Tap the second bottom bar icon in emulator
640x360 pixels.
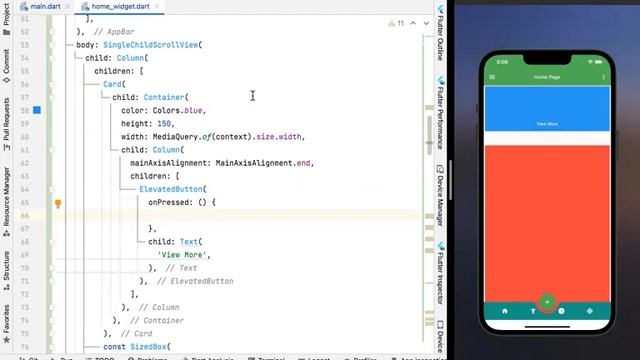pos(533,311)
